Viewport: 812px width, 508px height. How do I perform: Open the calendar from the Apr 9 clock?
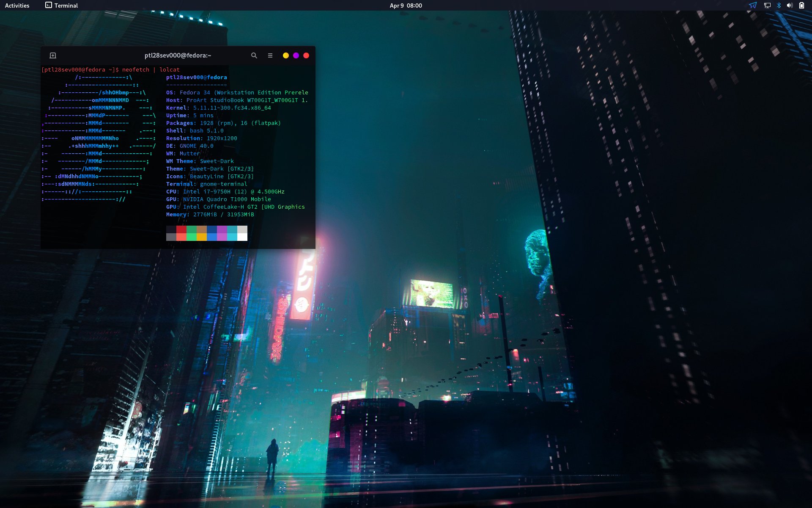click(x=406, y=6)
